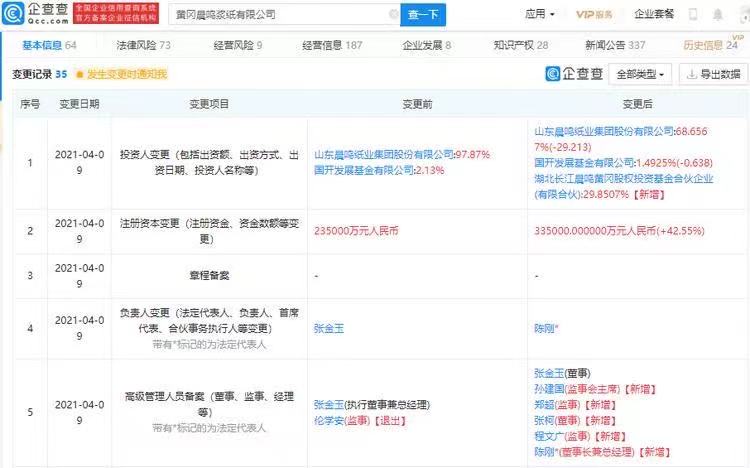Click the 导出数据 export button

tap(714, 74)
